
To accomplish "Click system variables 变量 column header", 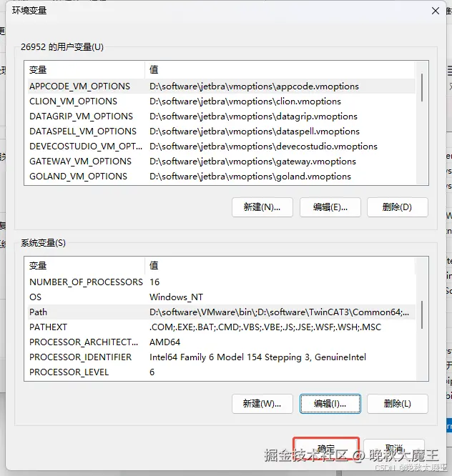I will (84, 266).
